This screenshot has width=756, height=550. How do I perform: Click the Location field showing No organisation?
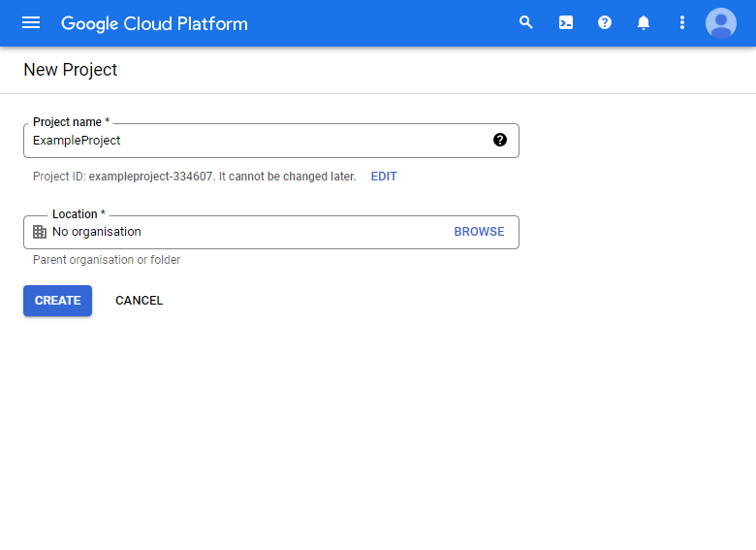pos(271,232)
